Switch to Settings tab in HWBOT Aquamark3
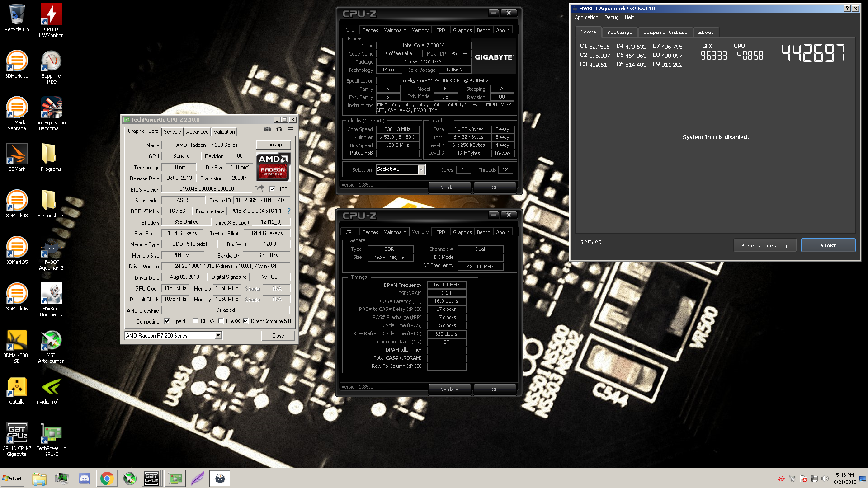The image size is (868, 488). click(619, 32)
